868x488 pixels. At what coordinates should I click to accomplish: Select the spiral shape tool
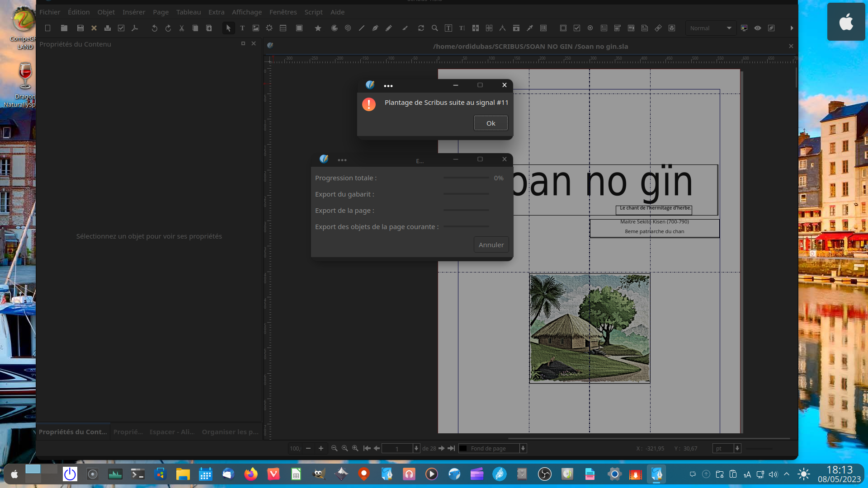[x=348, y=28]
